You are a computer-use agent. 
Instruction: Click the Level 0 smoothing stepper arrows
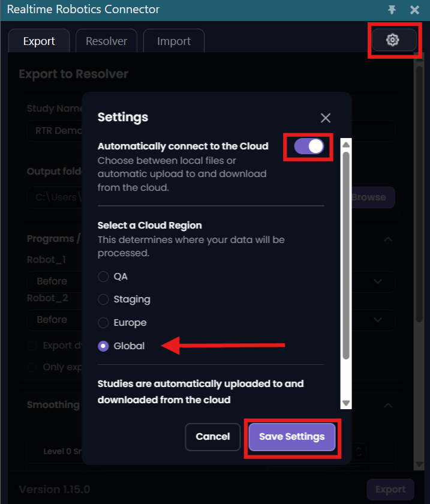pos(359,451)
